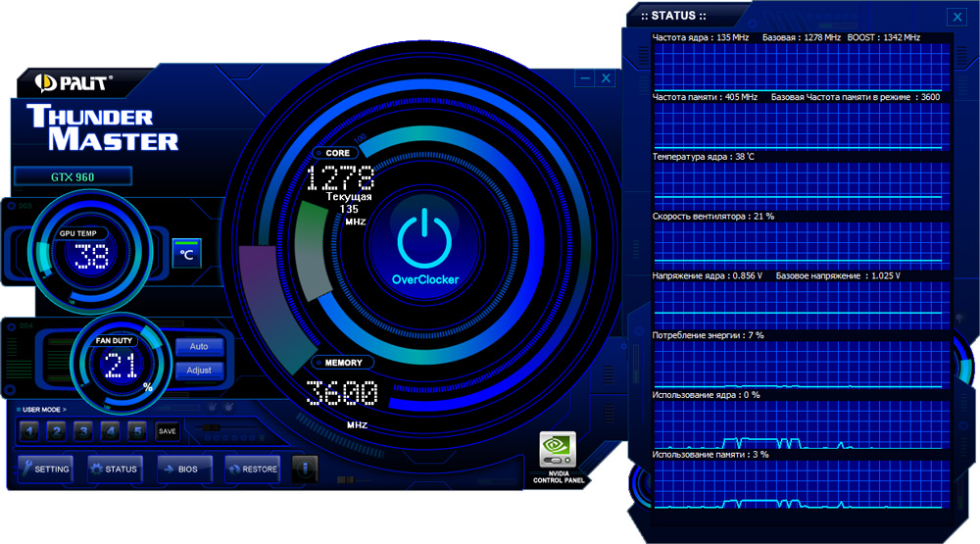Open the SETTING panel
Image resolution: width=980 pixels, height=544 pixels.
tap(46, 469)
